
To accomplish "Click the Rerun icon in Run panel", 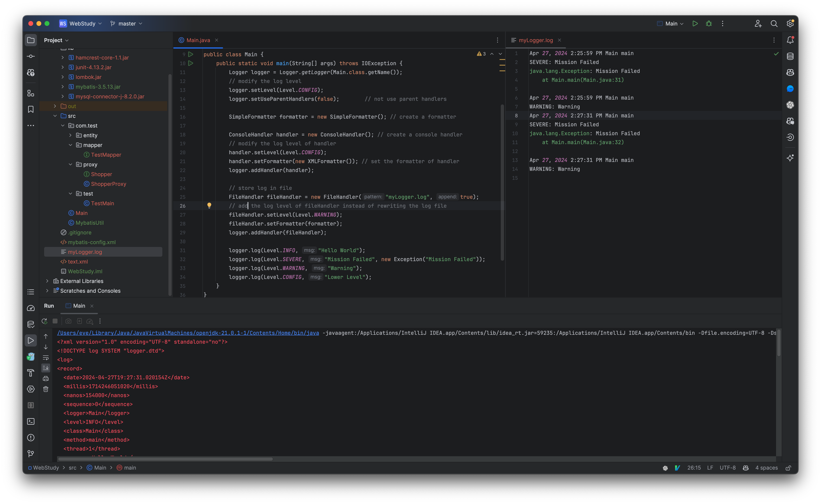I will coord(44,321).
